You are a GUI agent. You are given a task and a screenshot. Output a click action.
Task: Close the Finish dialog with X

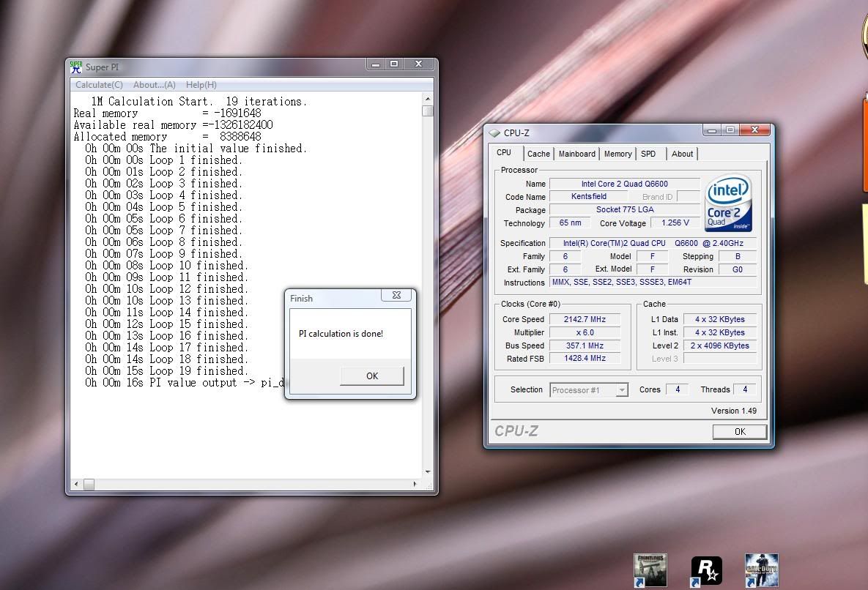[396, 295]
